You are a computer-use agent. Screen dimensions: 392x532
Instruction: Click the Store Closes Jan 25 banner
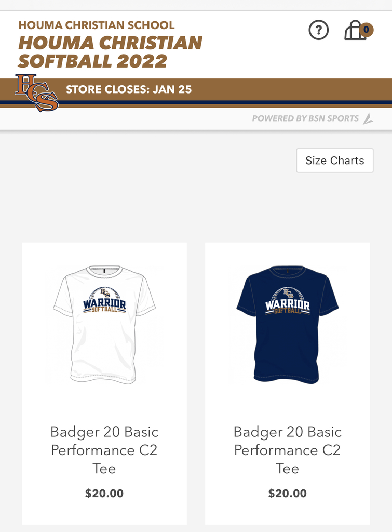(129, 89)
